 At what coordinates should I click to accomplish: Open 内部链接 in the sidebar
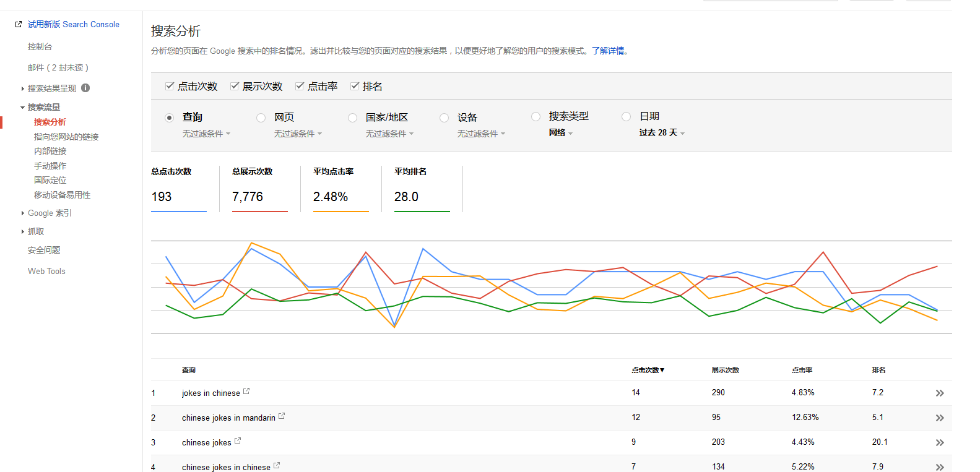click(x=50, y=151)
